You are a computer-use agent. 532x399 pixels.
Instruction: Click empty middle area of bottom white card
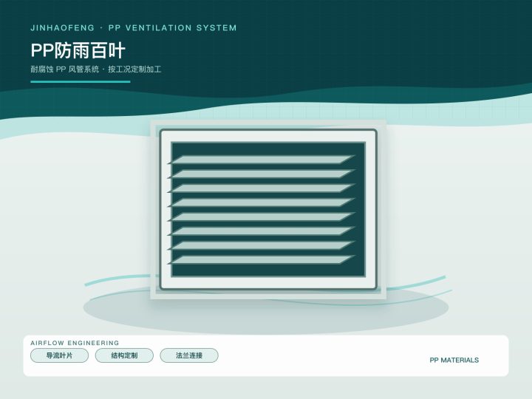tap(322, 356)
